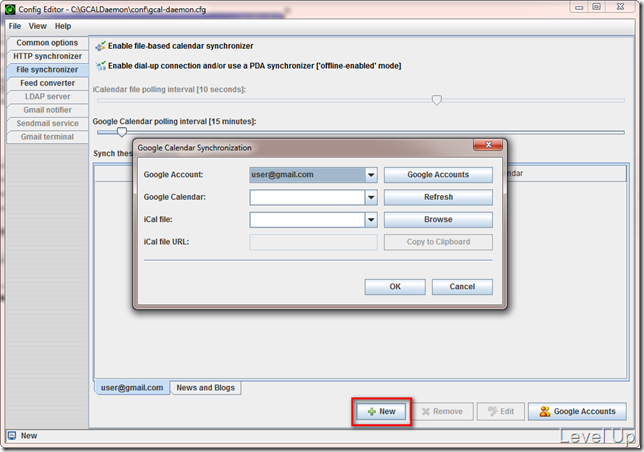Select the News and Blogs tab
Viewport: 644px width, 452px height.
pyautogui.click(x=205, y=388)
